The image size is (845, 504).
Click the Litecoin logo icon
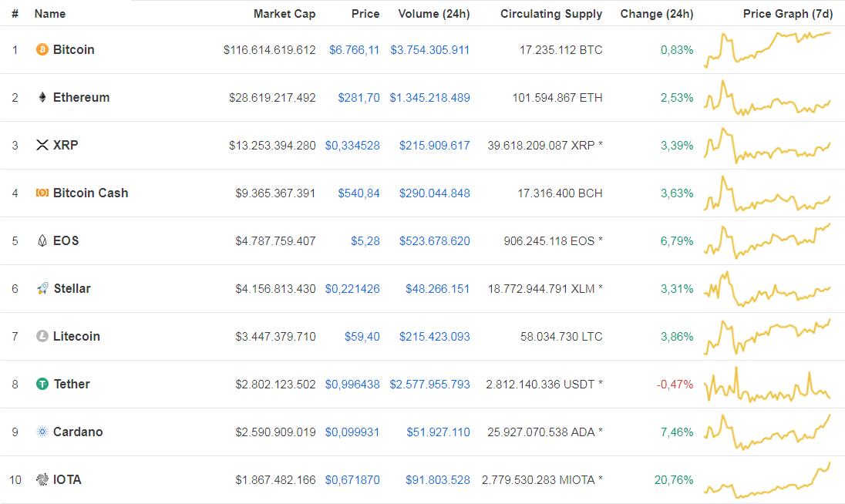tap(42, 336)
